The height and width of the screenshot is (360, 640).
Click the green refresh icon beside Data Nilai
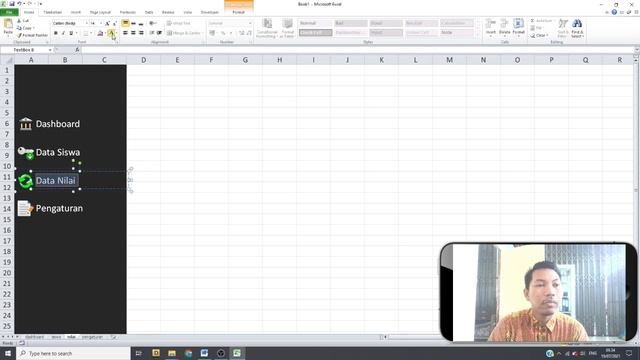click(x=25, y=181)
